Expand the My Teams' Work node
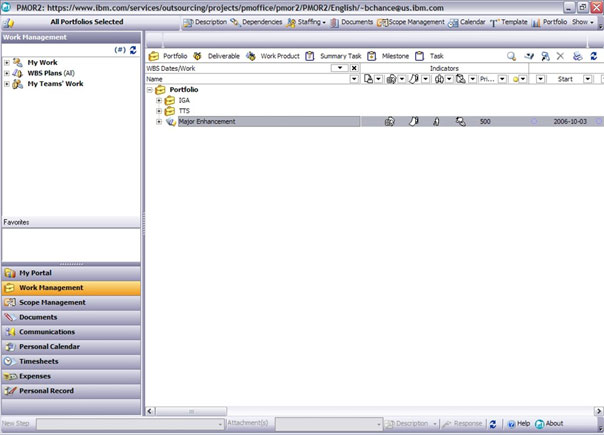Screen dimensions: 604x435 click(x=7, y=84)
